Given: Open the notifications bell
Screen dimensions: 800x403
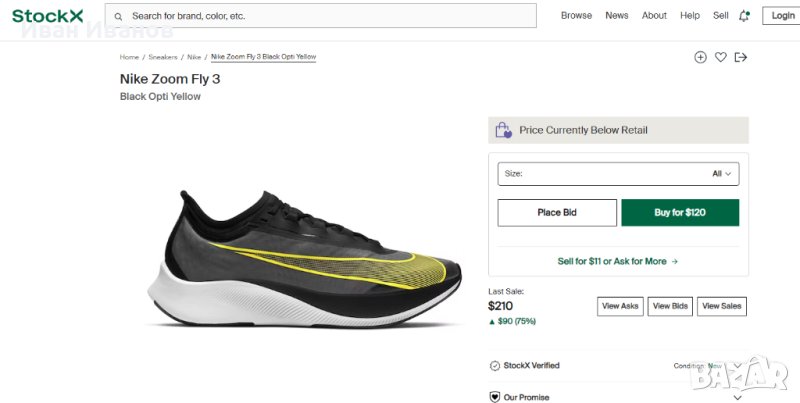Looking at the screenshot, I should (744, 16).
